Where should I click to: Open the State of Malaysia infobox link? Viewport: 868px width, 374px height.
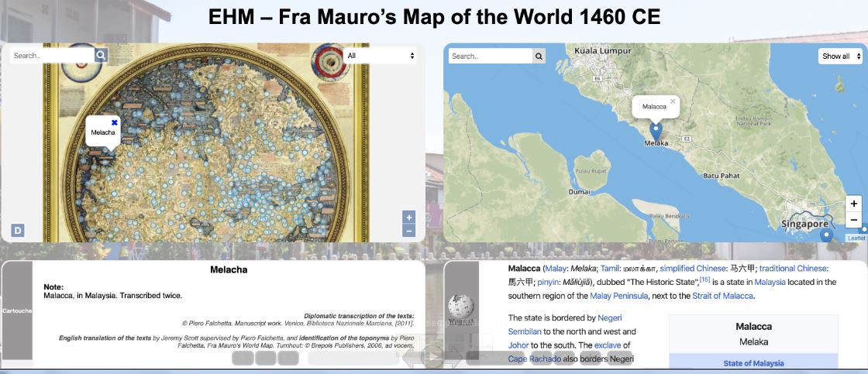click(x=753, y=363)
